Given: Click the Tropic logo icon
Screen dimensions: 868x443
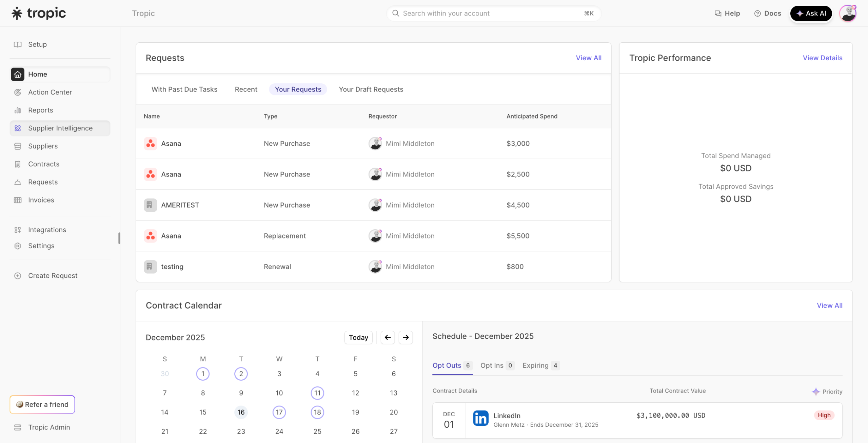Looking at the screenshot, I should tap(17, 14).
